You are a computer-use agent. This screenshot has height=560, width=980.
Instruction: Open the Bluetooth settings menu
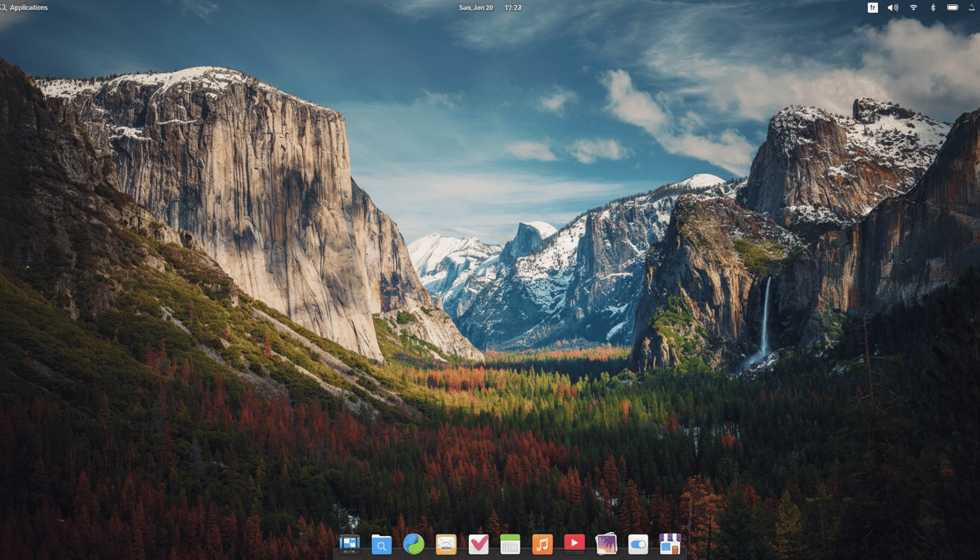933,7
